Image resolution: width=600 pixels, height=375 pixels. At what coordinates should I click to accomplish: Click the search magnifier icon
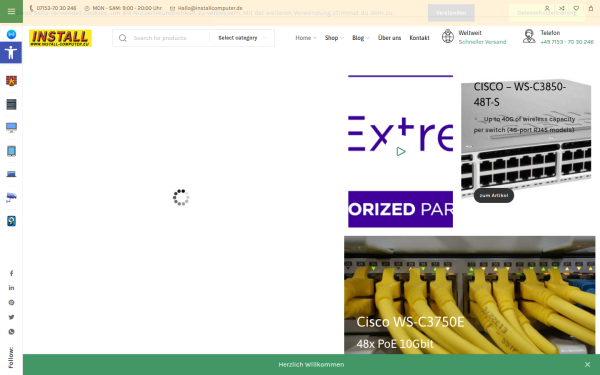pos(122,38)
